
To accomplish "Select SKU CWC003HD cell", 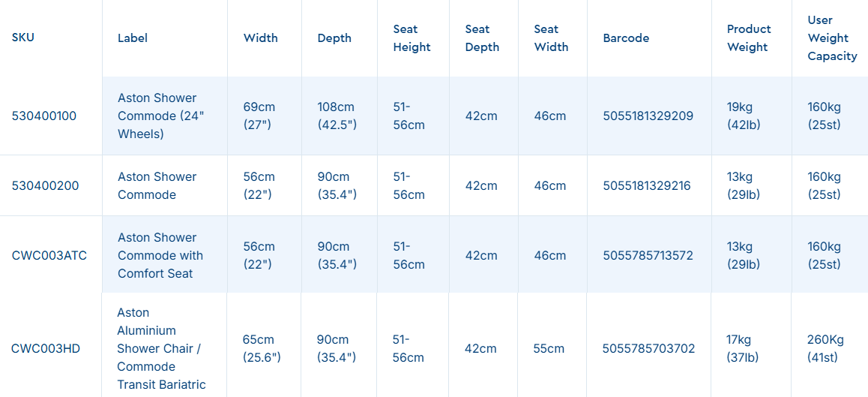I will click(x=46, y=349).
